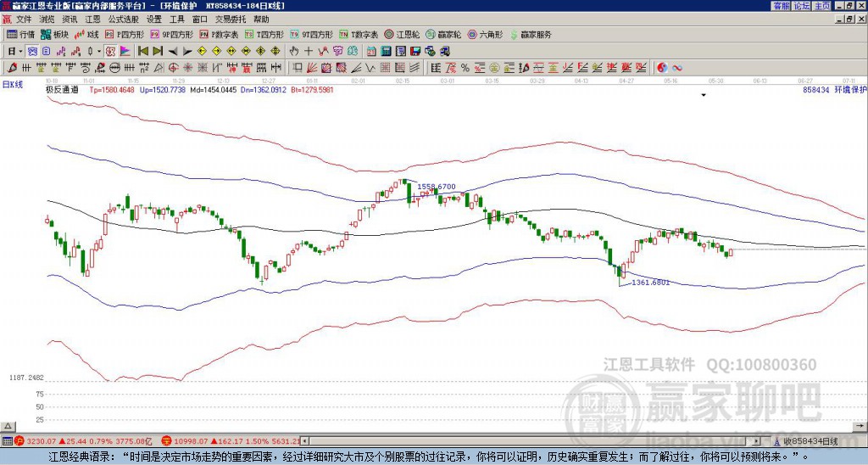Open the 9T四方形 tool

(x=312, y=34)
